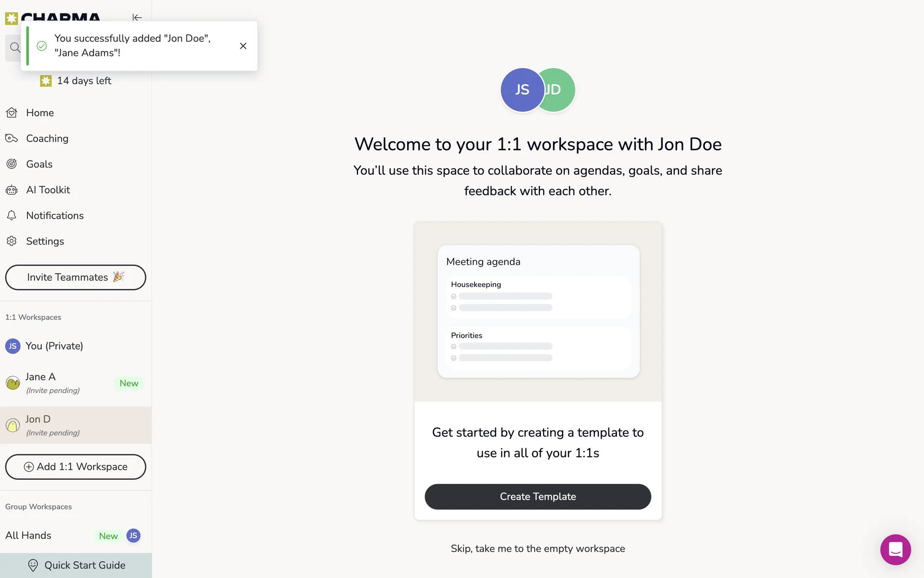The height and width of the screenshot is (578, 924).
Task: Open the You (Private) workspace
Action: pos(76,346)
